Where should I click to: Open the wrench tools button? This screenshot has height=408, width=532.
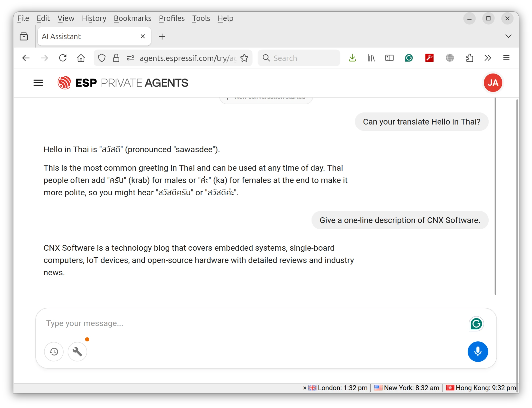pyautogui.click(x=77, y=351)
